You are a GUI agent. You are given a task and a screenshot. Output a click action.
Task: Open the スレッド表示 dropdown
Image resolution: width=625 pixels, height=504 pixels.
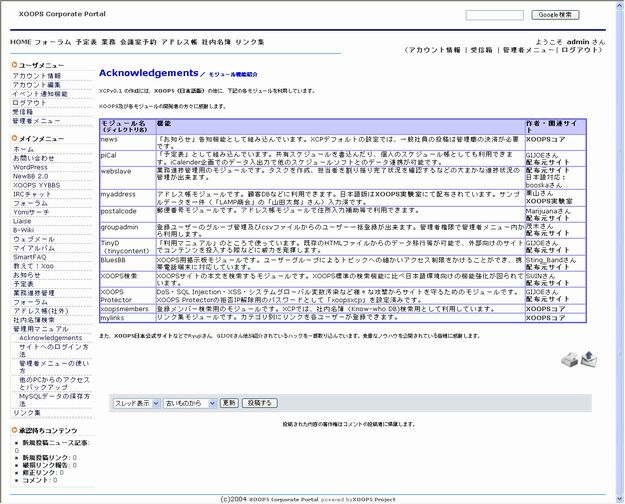(x=137, y=403)
